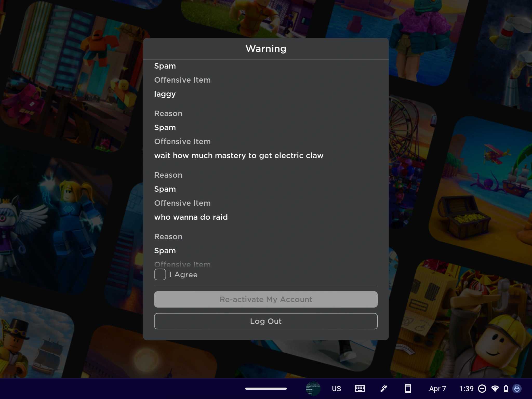Switch the US input method
Viewport: 532px width, 399px height.
coord(336,389)
